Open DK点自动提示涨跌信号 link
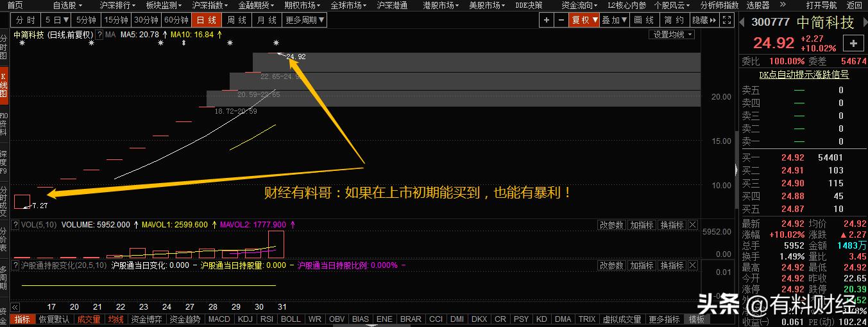The height and width of the screenshot is (327, 868). (804, 75)
